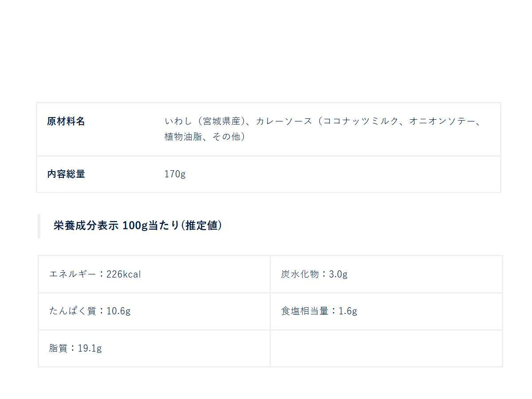Click the 226kcal energy value
The height and width of the screenshot is (399, 532).
(124, 274)
